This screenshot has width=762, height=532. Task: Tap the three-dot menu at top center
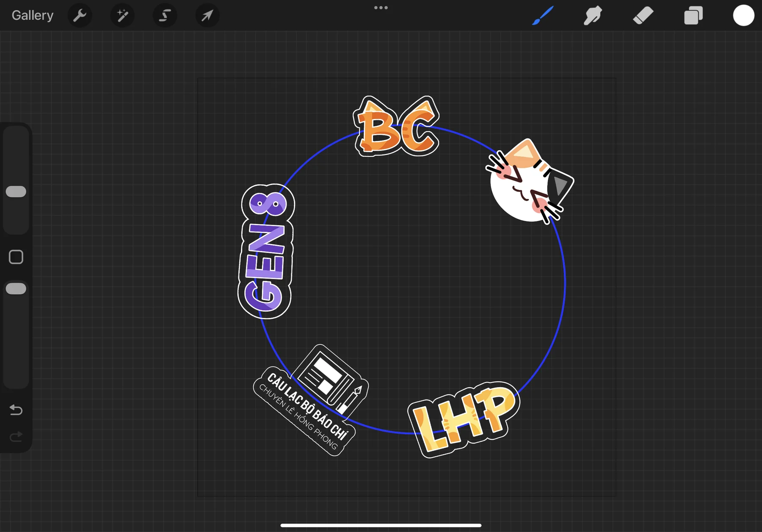381,8
